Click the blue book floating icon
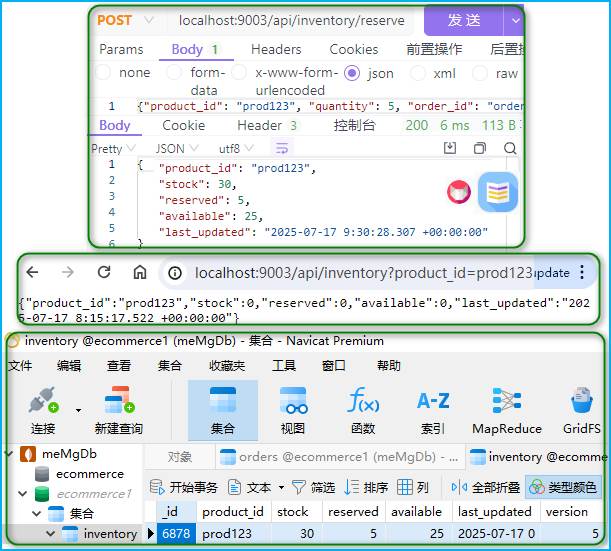The width and height of the screenshot is (611, 551). [x=498, y=192]
